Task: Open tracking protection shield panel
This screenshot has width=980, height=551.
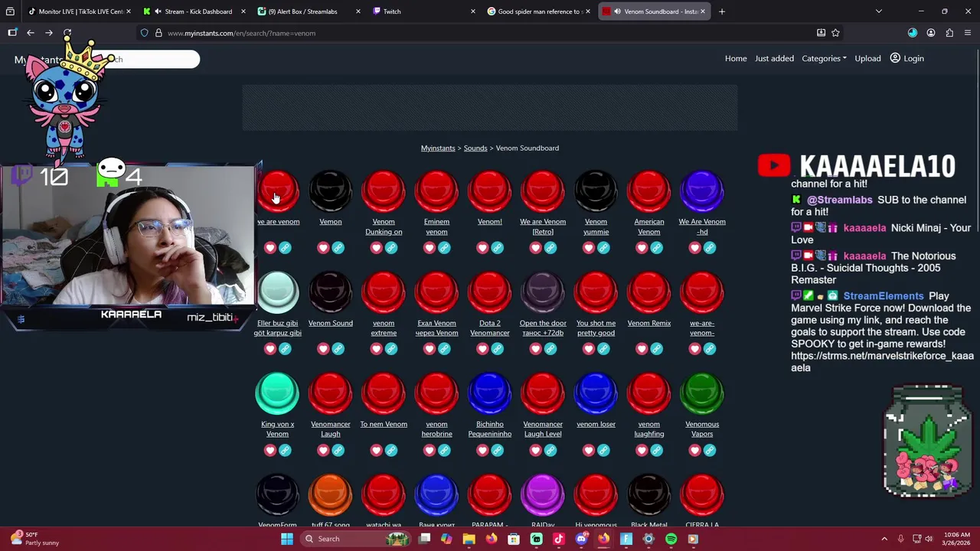Action: (x=145, y=33)
